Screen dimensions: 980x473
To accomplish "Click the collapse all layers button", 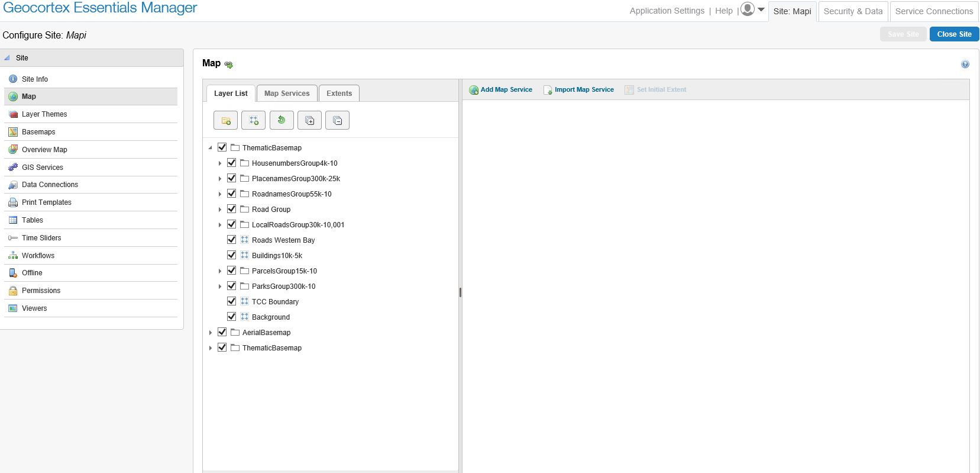I will (337, 120).
